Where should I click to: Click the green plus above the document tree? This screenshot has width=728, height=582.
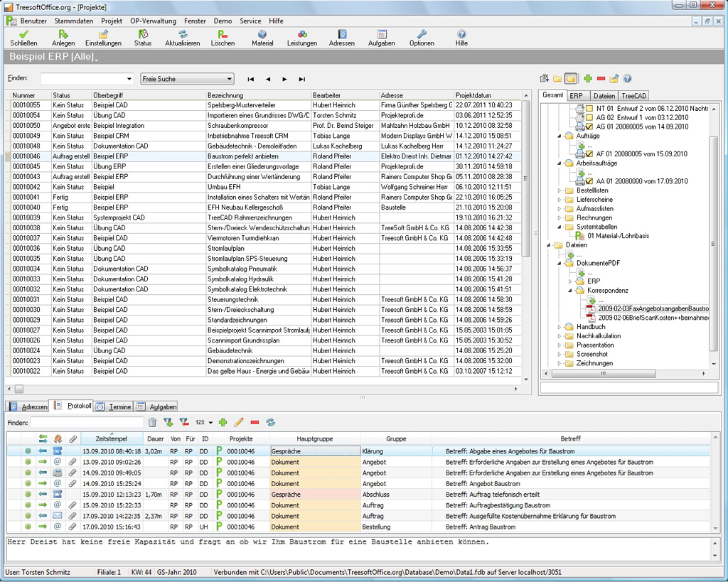pos(588,79)
